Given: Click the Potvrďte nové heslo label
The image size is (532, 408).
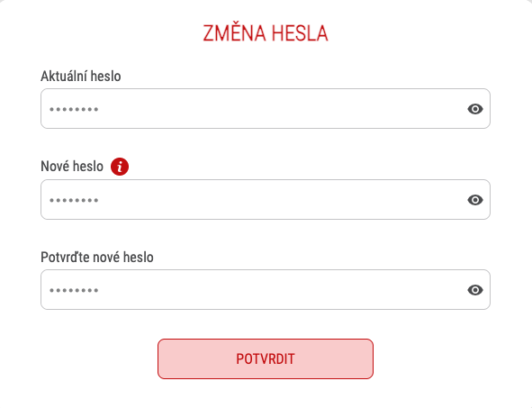Looking at the screenshot, I should [x=97, y=257].
